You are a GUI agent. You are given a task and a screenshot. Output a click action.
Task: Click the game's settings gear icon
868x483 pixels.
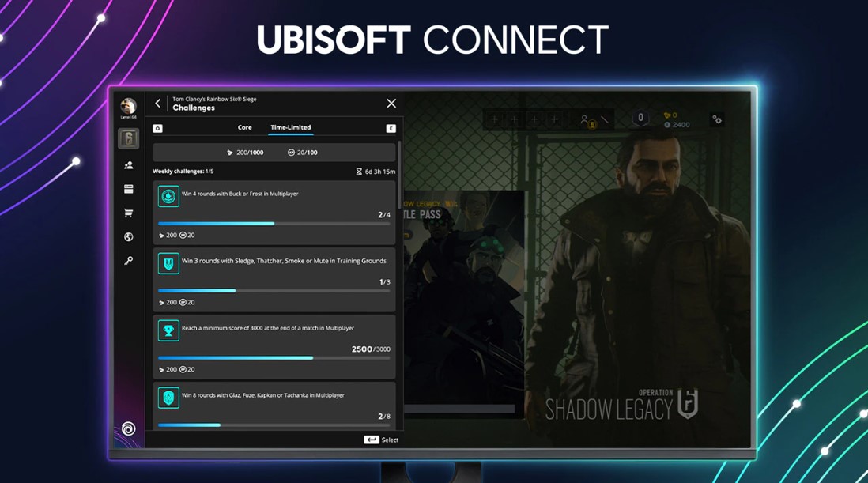click(x=717, y=119)
